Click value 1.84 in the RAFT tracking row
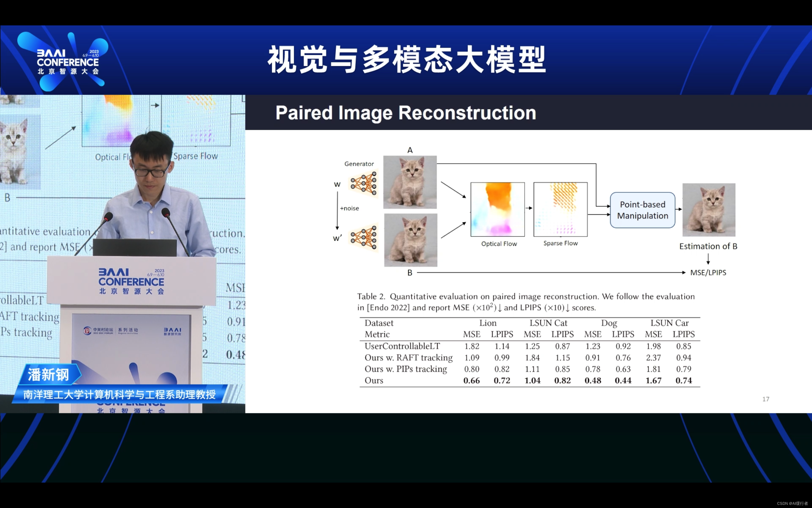This screenshot has width=812, height=508. tap(532, 358)
